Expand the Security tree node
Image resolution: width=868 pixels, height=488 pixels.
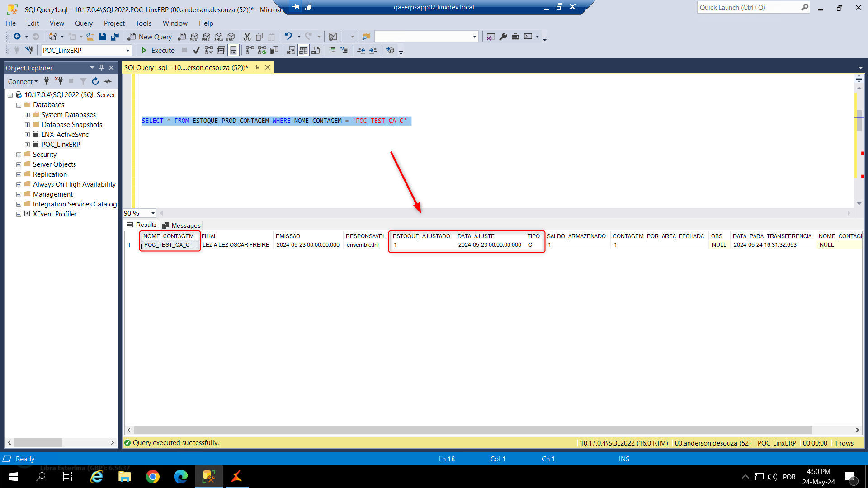click(x=19, y=155)
